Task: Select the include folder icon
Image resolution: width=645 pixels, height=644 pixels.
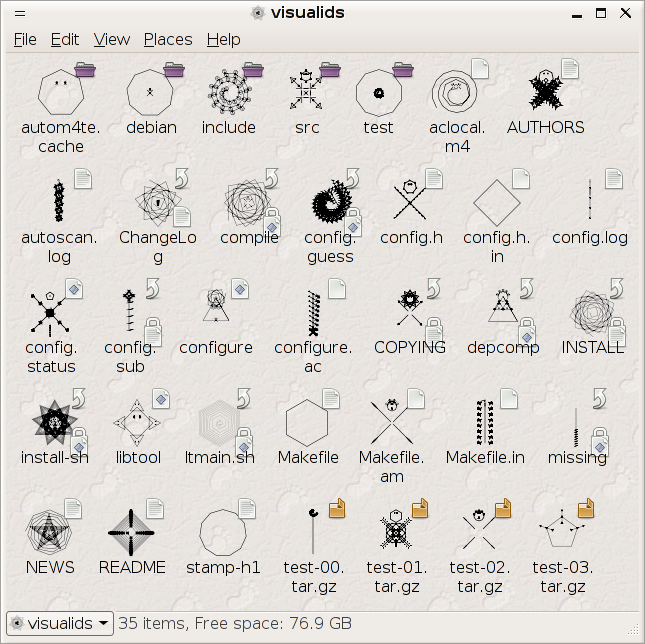Action: click(229, 92)
